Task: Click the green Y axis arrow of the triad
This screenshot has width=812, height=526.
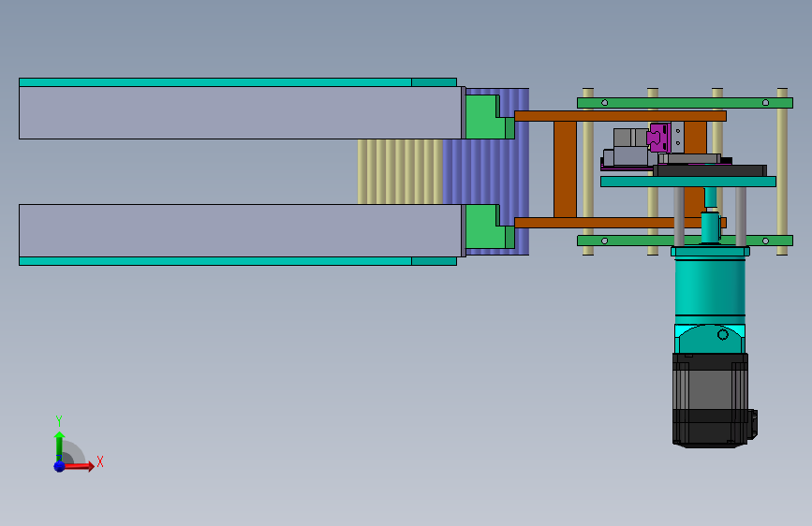Action: [x=59, y=446]
